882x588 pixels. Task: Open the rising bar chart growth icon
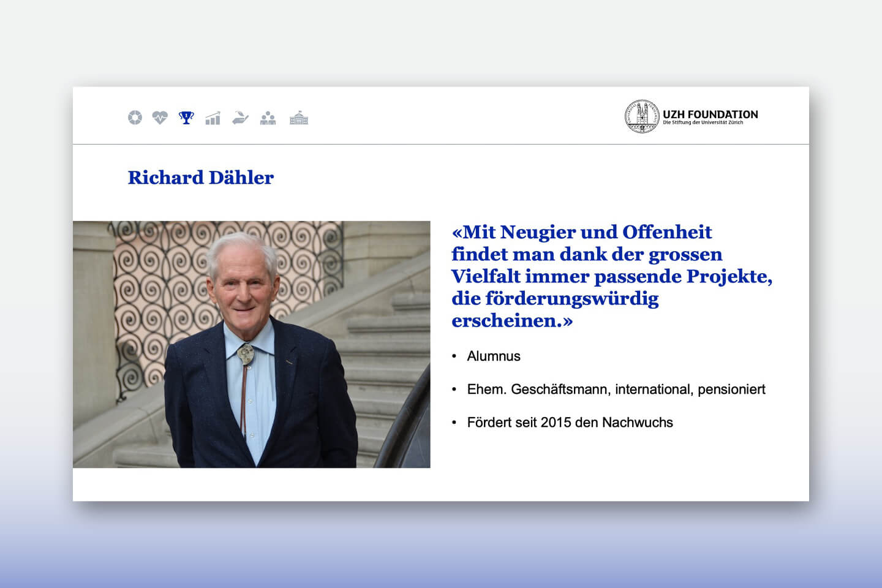click(212, 118)
